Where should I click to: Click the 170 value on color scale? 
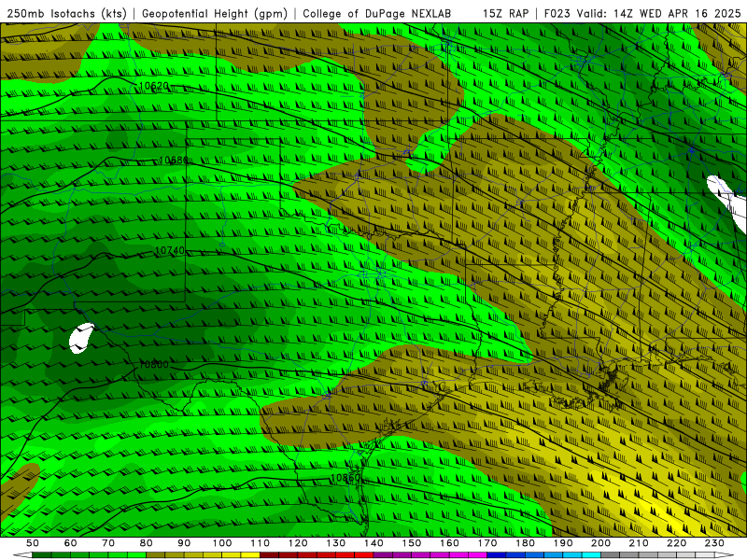coord(487,543)
